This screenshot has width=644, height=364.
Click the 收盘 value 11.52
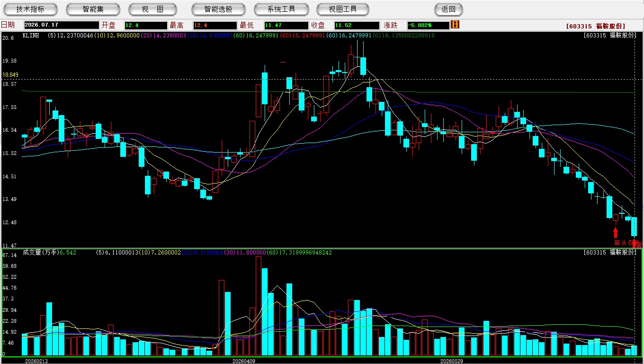point(357,25)
